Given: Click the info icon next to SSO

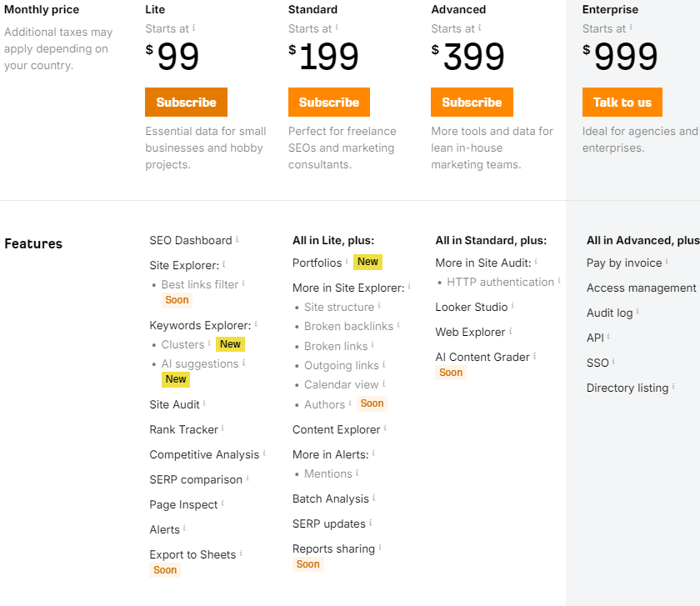Looking at the screenshot, I should click(614, 362).
